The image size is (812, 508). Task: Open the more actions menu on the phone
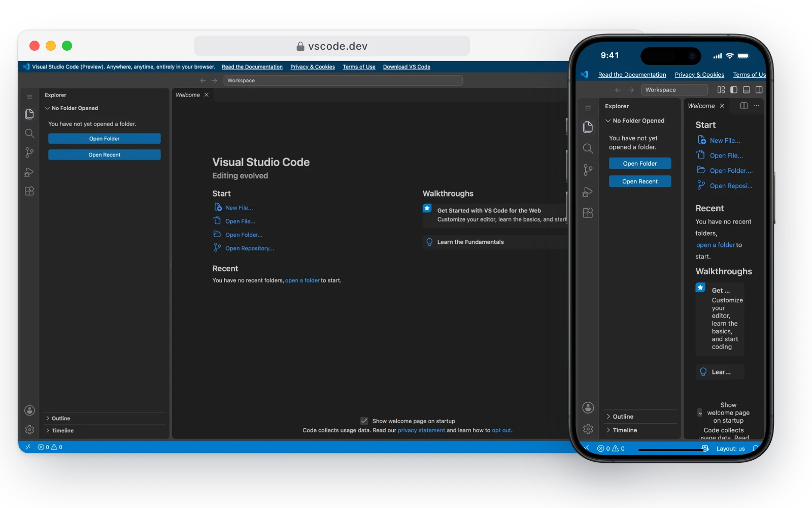(757, 106)
